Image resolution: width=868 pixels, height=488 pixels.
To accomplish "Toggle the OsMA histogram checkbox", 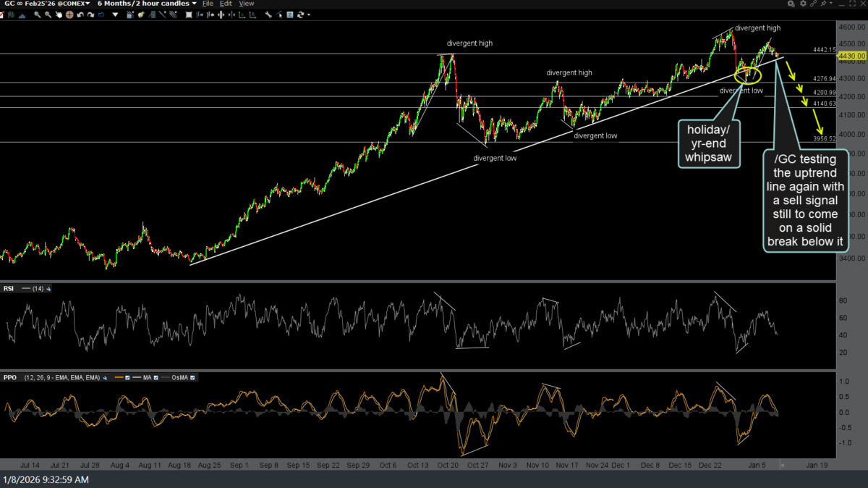I will (x=192, y=377).
